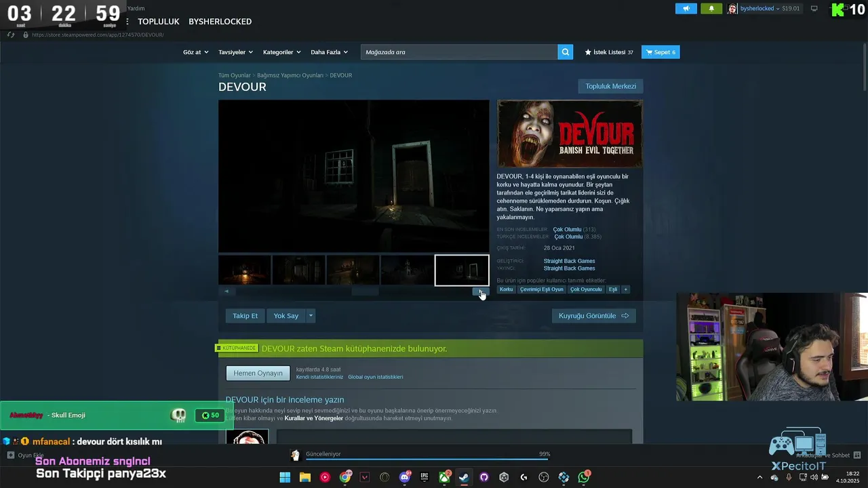The width and height of the screenshot is (868, 488).
Task: Click in the Mağazada ara search field
Action: 459,52
